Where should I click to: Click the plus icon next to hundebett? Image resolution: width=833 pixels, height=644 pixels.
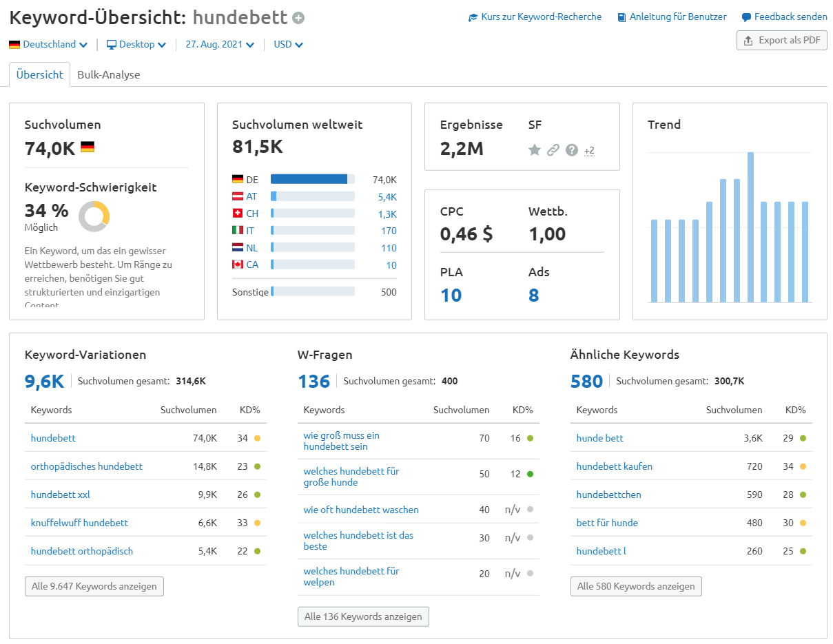pos(298,17)
